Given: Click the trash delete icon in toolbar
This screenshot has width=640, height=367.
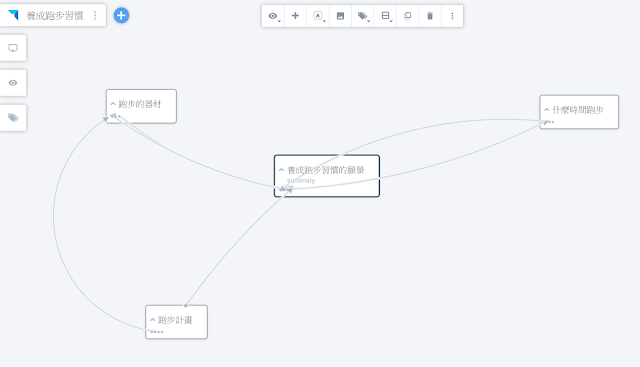Looking at the screenshot, I should coord(430,16).
